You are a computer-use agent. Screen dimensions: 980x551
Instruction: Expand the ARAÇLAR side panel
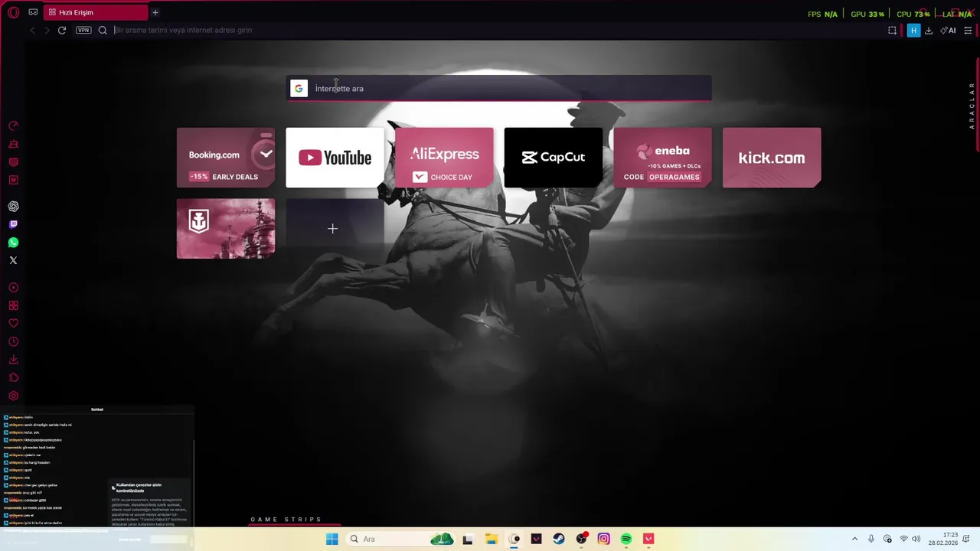pyautogui.click(x=972, y=106)
